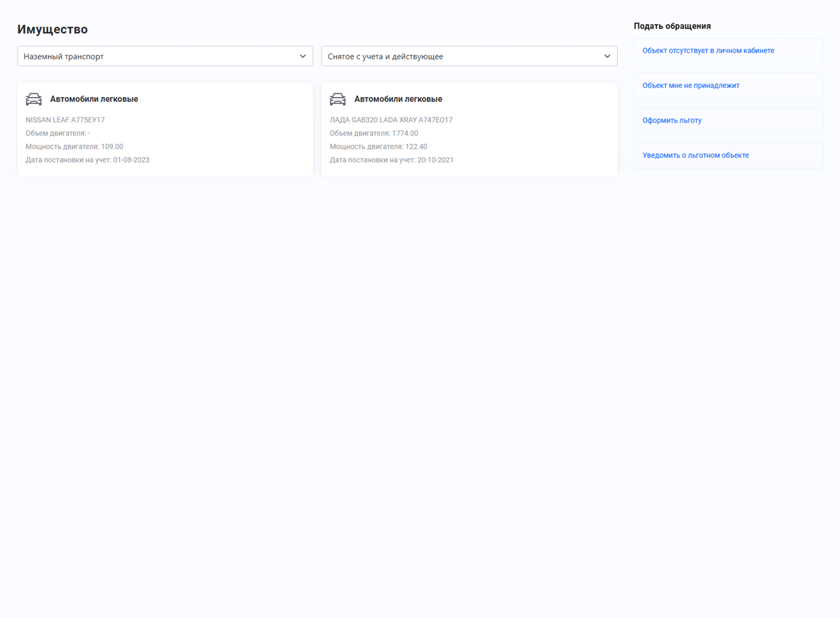840x618 pixels.
Task: Expand the chevron of the Наземный транспорт dropdown
Action: (x=303, y=56)
